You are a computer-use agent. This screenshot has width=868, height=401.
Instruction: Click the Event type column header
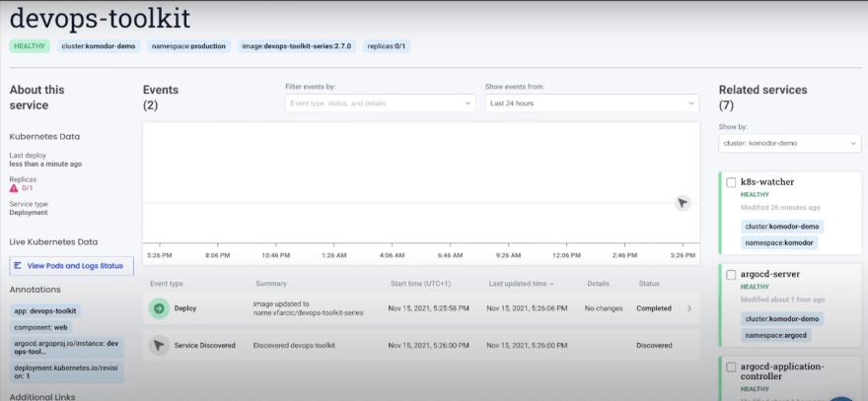click(x=166, y=284)
